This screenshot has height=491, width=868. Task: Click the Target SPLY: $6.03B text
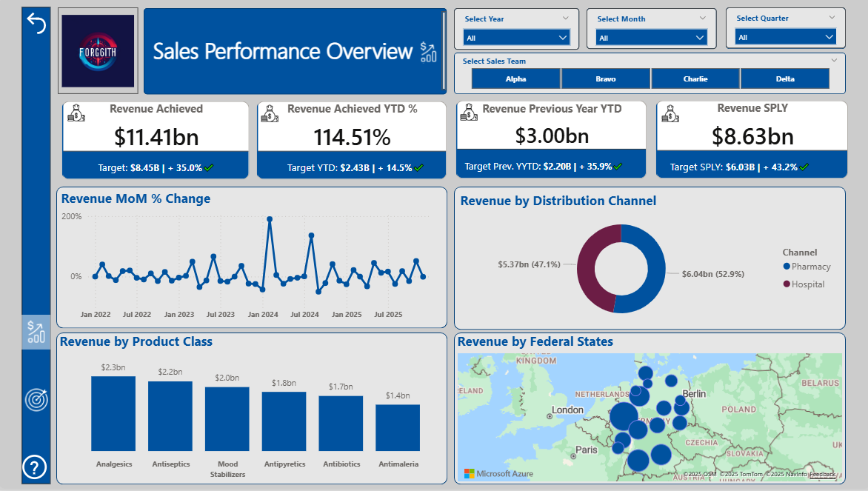(712, 167)
